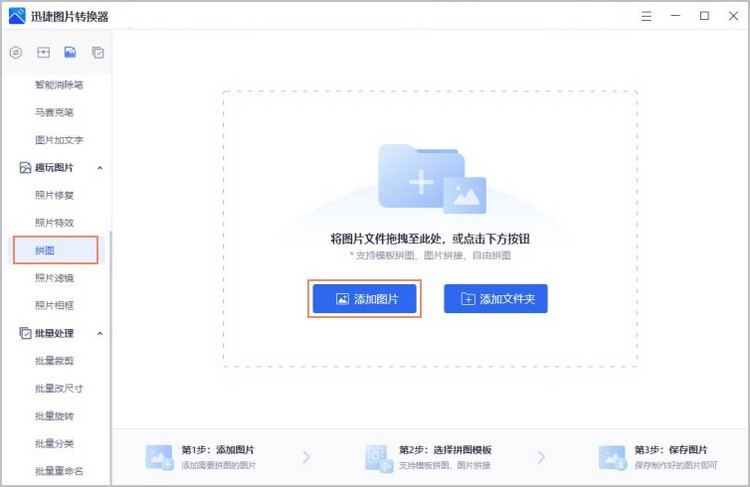The width and height of the screenshot is (750, 487).
Task: Open the hamburger menu in title bar
Action: pos(646,16)
